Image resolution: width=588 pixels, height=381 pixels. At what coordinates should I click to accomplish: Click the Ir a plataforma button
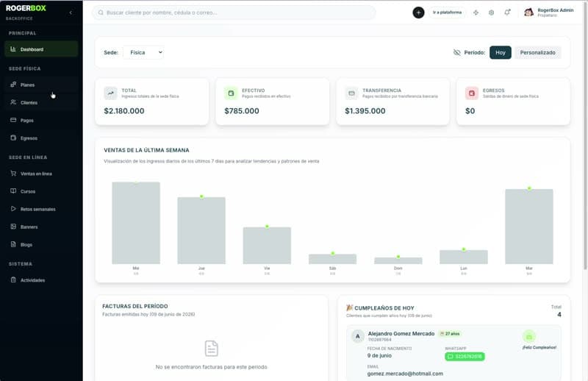[x=447, y=13]
